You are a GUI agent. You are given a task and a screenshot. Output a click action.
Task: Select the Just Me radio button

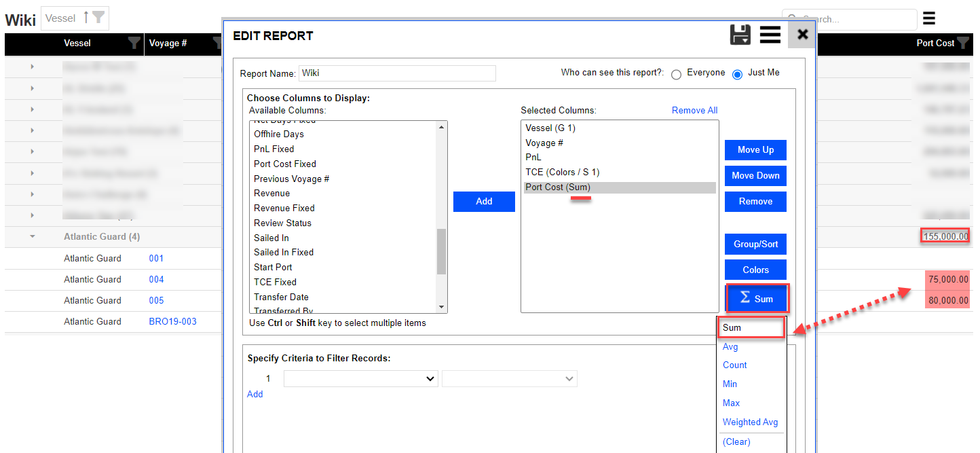point(737,74)
